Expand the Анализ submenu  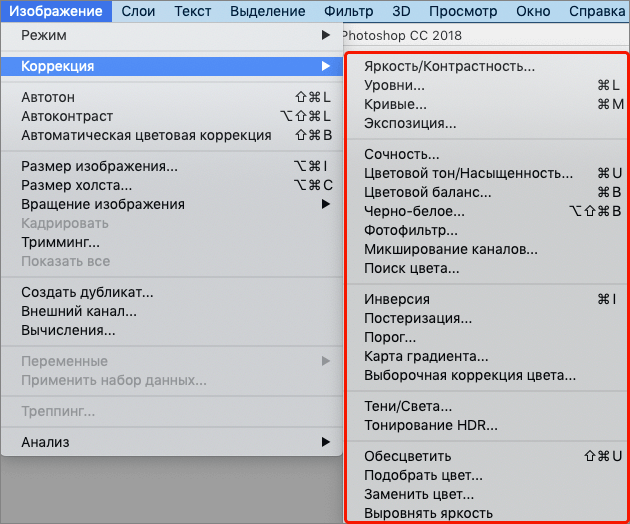click(172, 442)
